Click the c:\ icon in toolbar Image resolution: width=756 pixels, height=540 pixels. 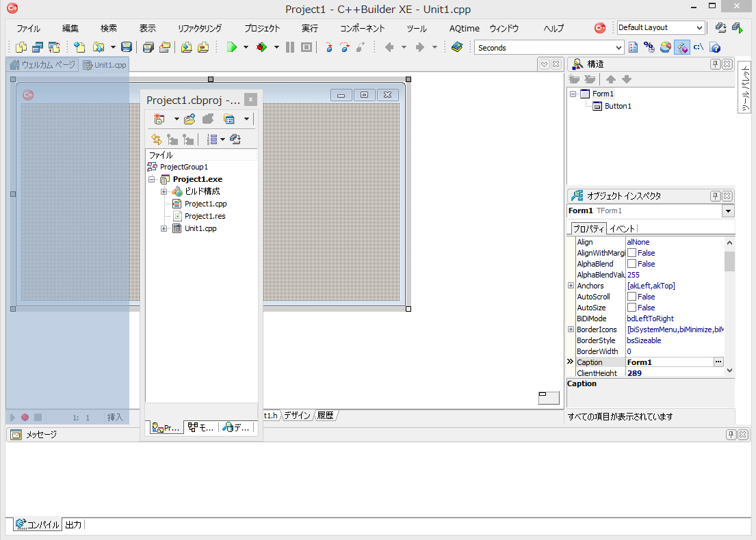tap(699, 47)
